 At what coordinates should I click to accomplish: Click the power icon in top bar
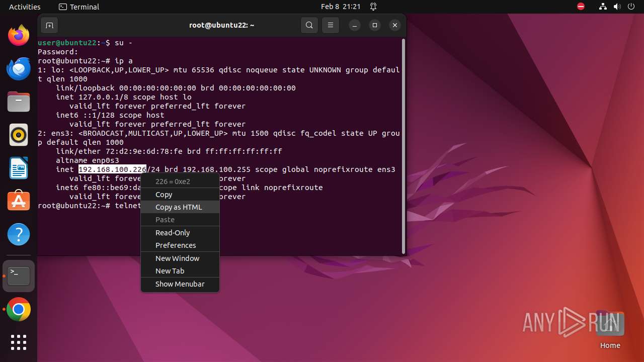(x=631, y=7)
